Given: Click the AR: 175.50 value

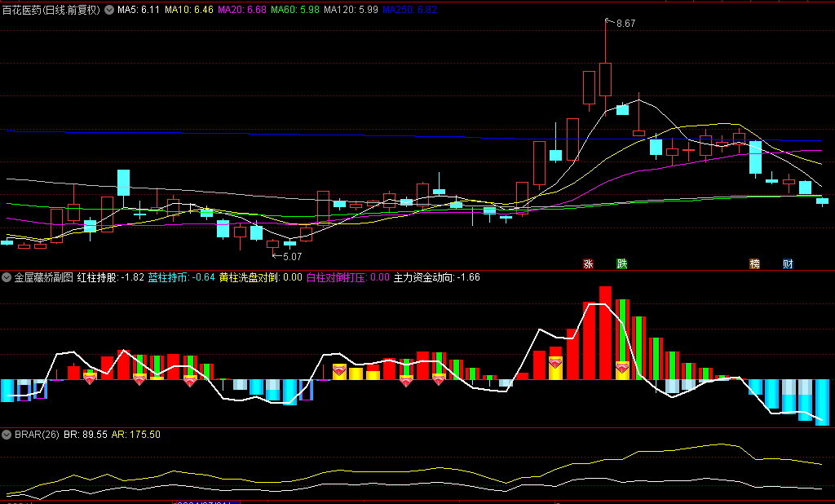Looking at the screenshot, I should click(x=136, y=434).
